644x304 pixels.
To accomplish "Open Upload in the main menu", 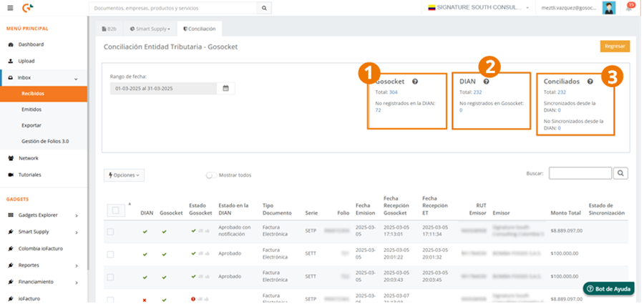I will pyautogui.click(x=26, y=61).
